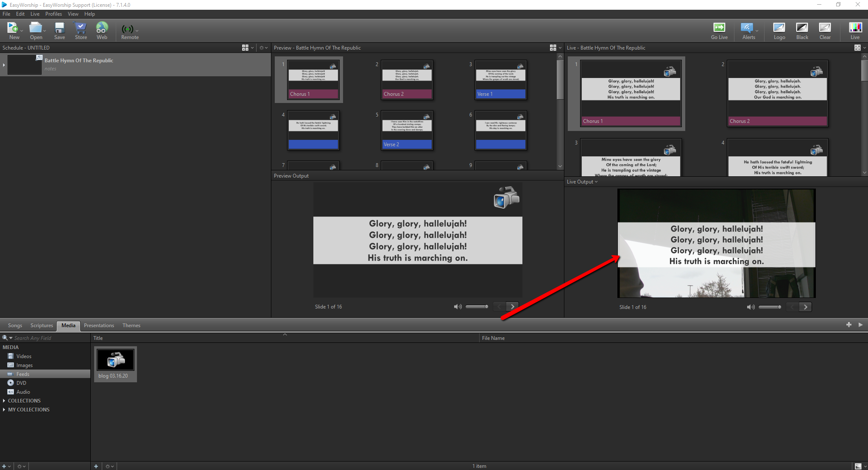868x470 pixels.
Task: Go to next slide in Preview Output
Action: (x=512, y=306)
